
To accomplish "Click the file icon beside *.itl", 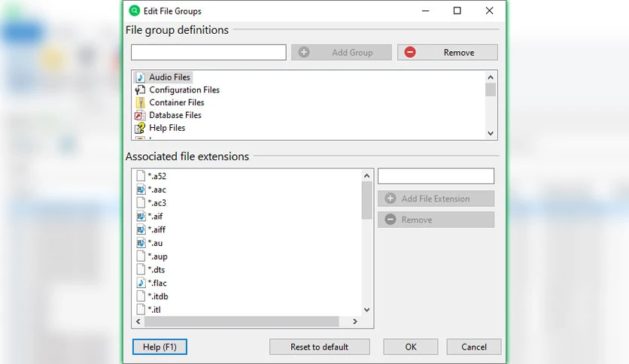I will [x=141, y=309].
